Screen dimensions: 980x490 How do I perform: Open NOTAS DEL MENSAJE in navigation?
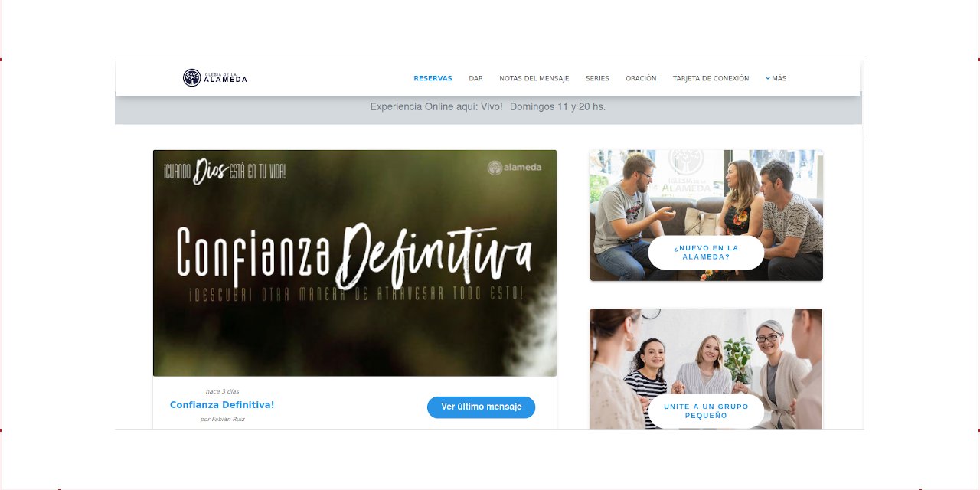(x=534, y=78)
